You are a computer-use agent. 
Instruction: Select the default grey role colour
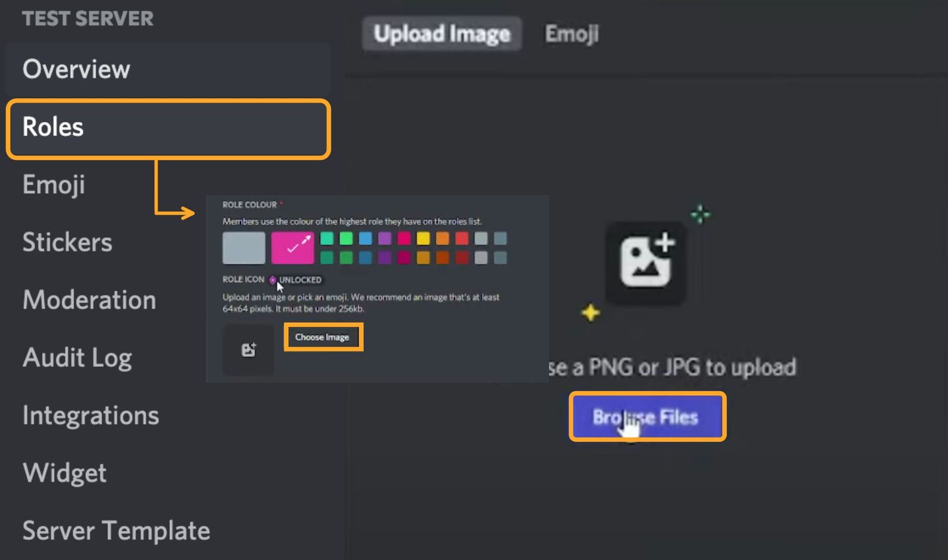click(x=243, y=247)
